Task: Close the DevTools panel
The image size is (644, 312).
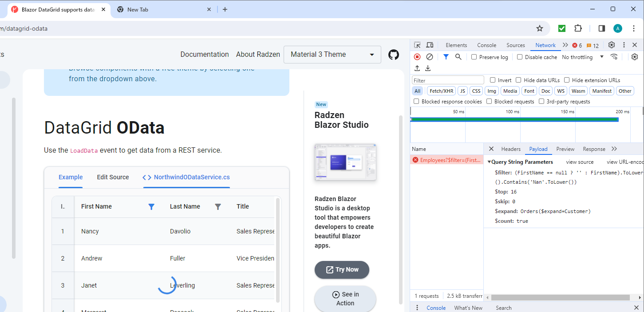Action: coord(635,45)
